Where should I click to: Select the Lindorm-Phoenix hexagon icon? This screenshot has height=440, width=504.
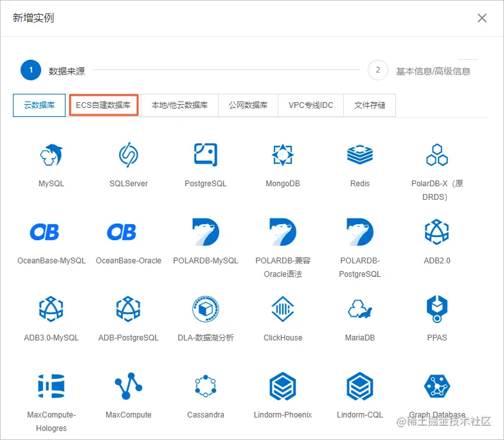pyautogui.click(x=283, y=386)
